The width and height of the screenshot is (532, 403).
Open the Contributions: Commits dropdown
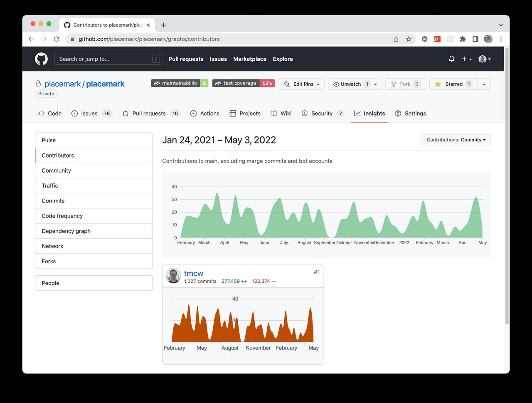[x=456, y=139]
